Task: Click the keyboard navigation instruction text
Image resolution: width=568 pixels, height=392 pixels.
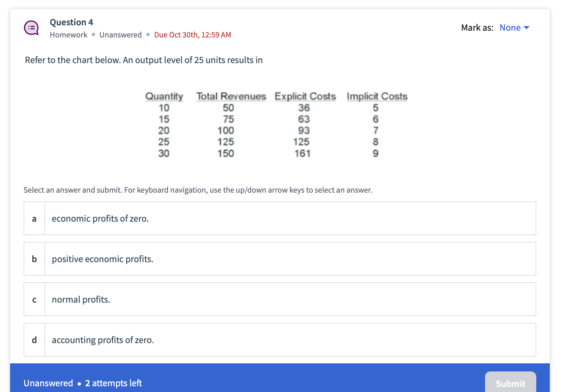Action: [x=197, y=190]
